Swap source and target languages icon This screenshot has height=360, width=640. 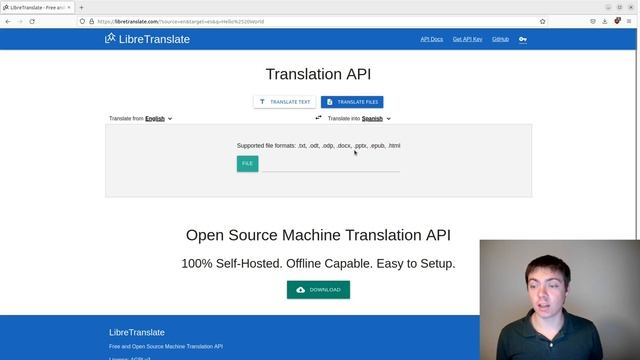click(x=318, y=118)
